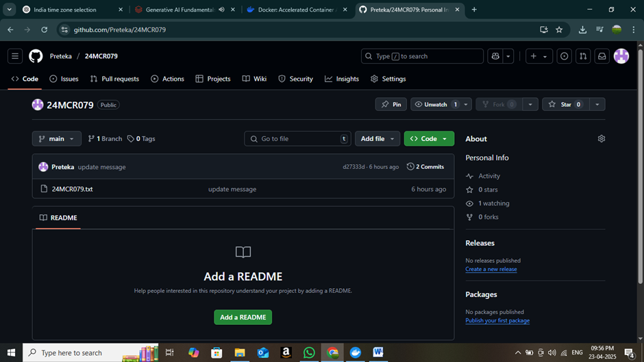Click Publish your first package link
Screen dimensions: 644x362
[497, 320]
